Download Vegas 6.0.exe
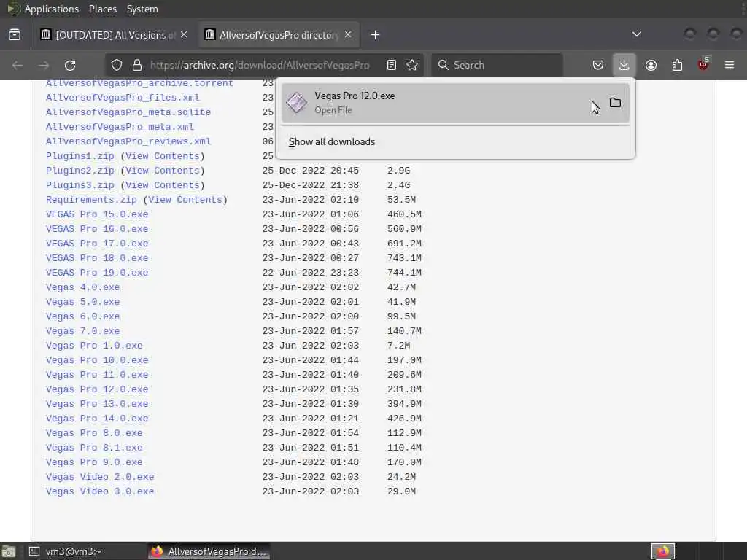 (83, 316)
